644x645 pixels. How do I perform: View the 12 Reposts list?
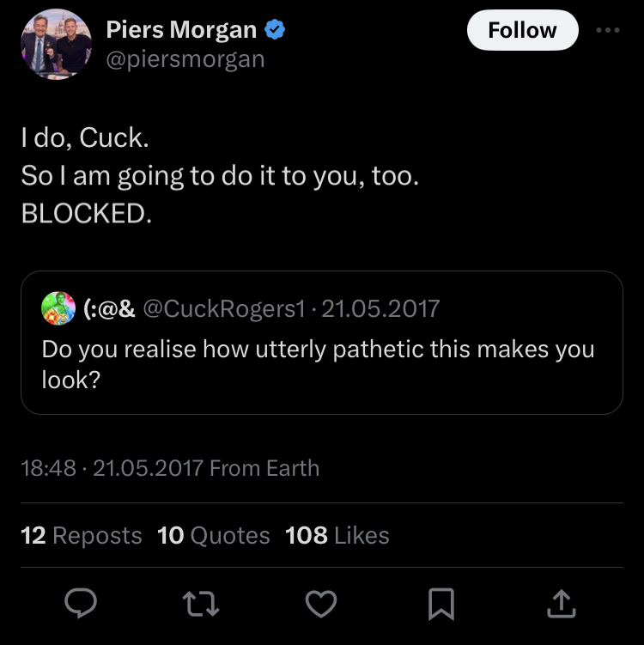click(82, 536)
